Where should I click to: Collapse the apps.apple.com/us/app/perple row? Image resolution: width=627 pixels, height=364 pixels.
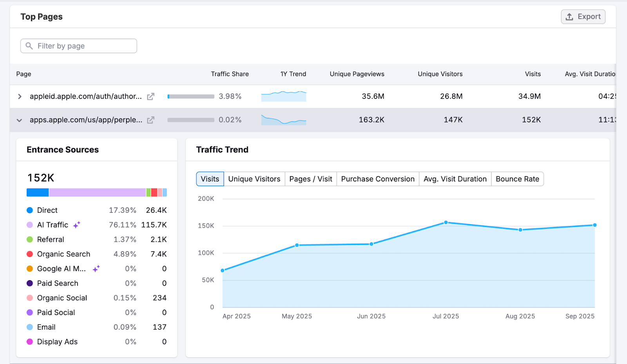coord(19,120)
